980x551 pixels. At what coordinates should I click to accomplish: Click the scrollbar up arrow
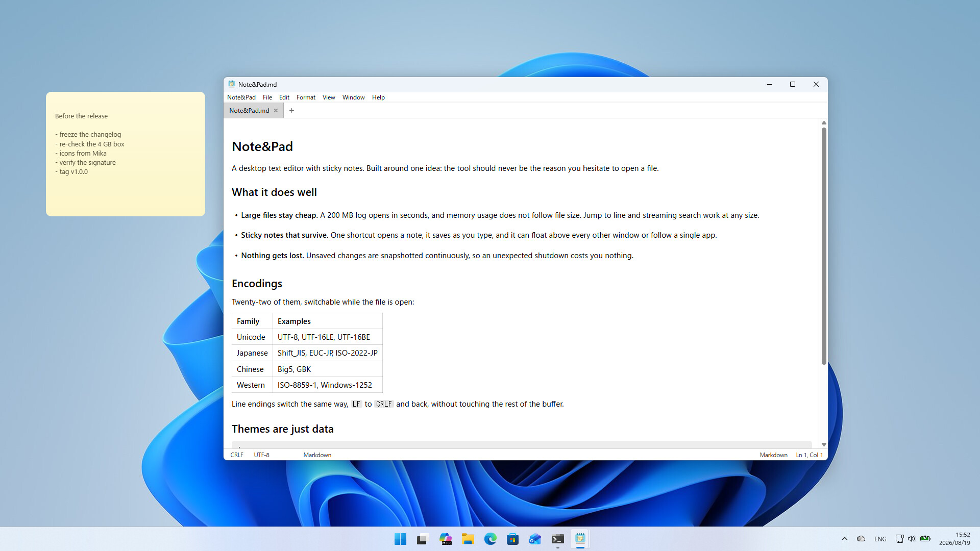(824, 123)
